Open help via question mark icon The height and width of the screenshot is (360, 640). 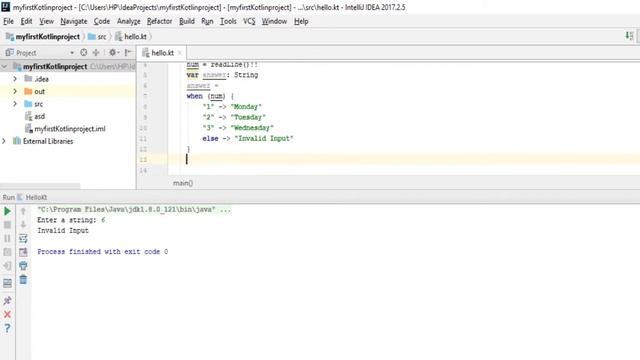7,328
